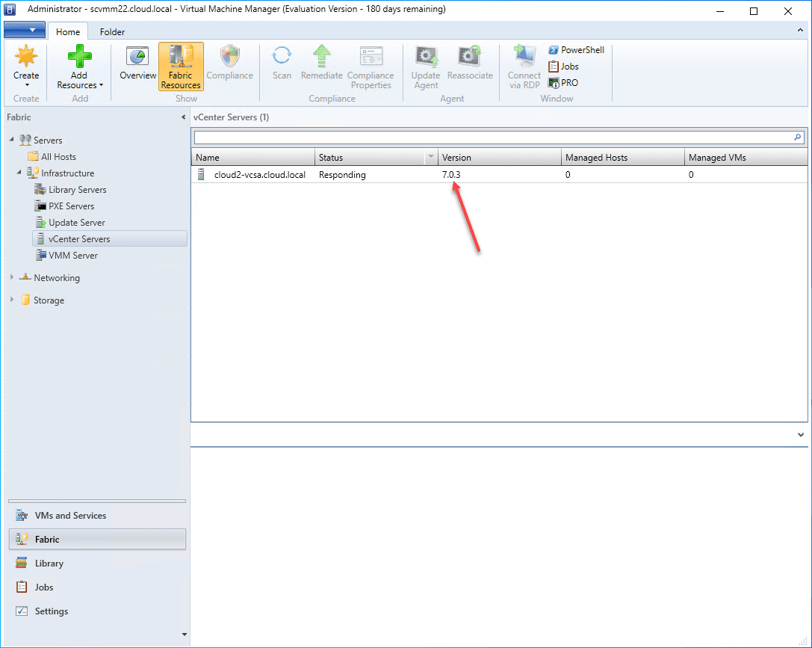The height and width of the screenshot is (648, 812).
Task: Click the Update Agent icon
Action: (x=427, y=56)
